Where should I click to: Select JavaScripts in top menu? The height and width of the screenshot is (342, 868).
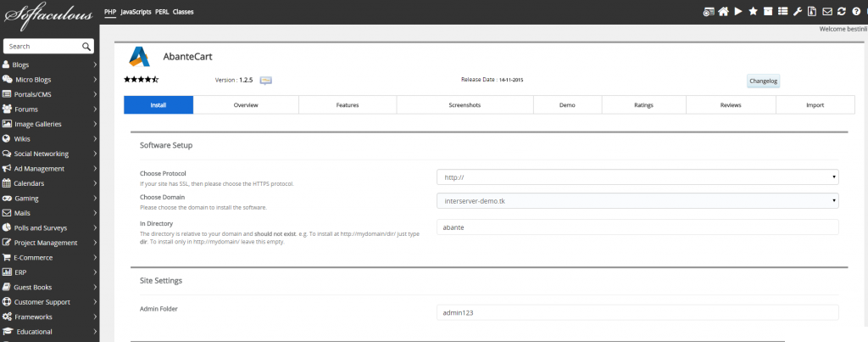136,12
